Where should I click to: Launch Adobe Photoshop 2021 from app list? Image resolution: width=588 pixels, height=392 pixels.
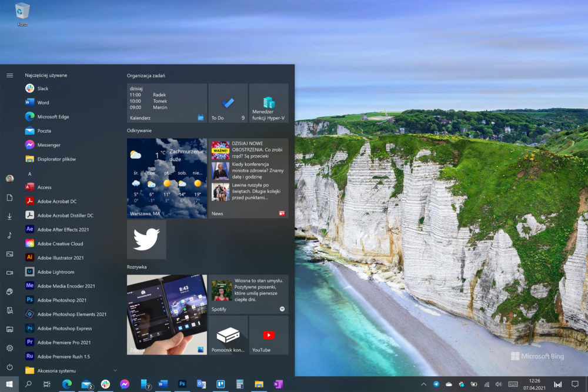61,300
